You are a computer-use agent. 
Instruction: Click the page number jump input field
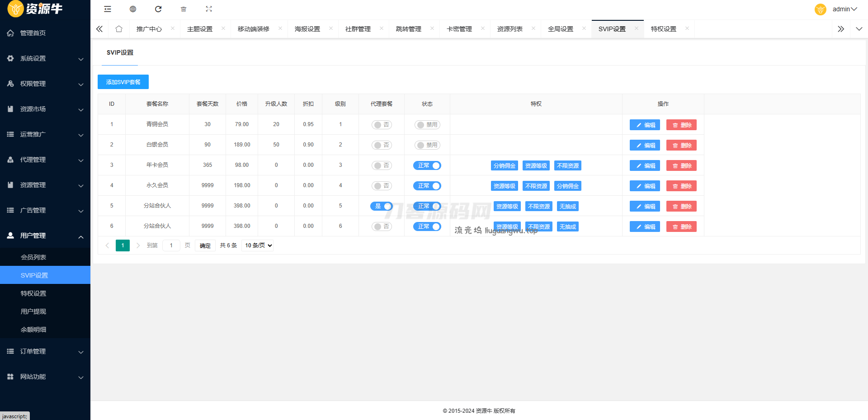[x=171, y=245]
